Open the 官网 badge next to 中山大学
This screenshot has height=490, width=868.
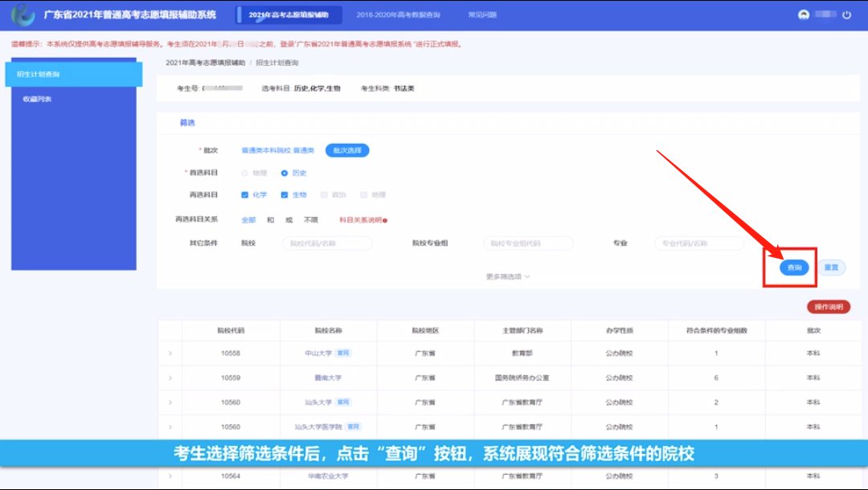coord(343,353)
